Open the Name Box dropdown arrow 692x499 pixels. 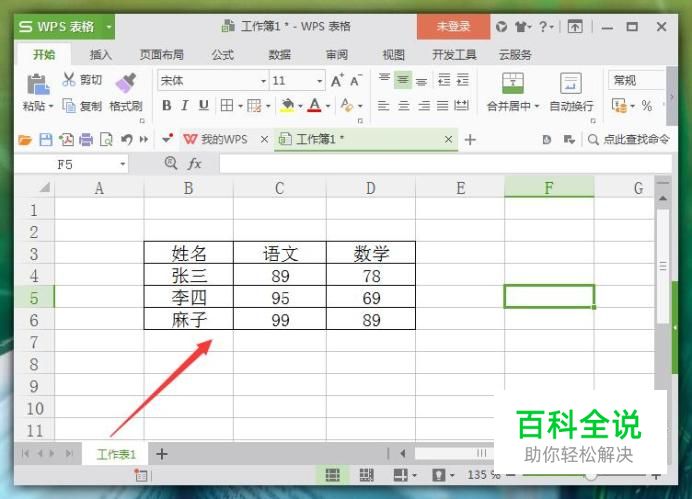pos(123,165)
